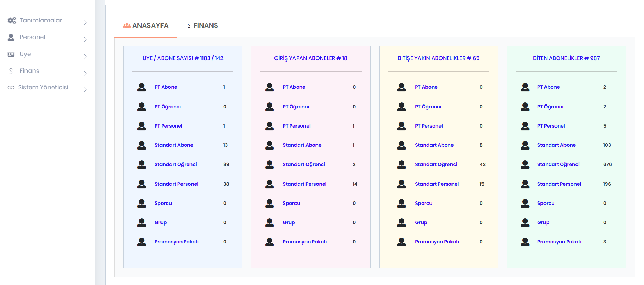Expand the Üye menu chevron
The width and height of the screenshot is (644, 285).
[x=85, y=56]
